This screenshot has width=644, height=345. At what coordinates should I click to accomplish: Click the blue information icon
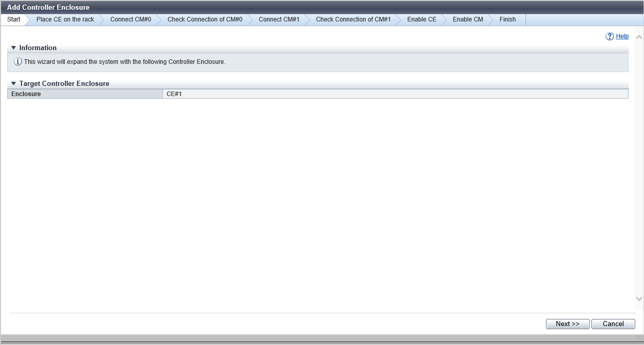point(18,62)
